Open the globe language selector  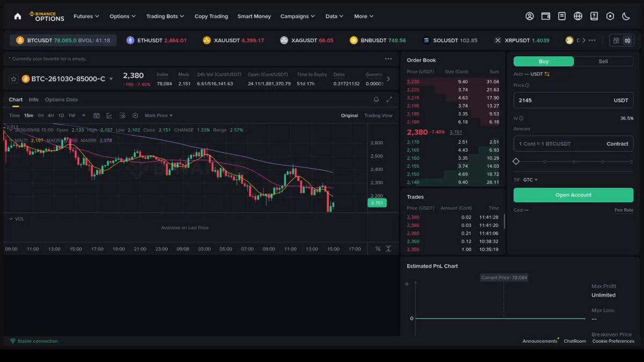coord(578,16)
